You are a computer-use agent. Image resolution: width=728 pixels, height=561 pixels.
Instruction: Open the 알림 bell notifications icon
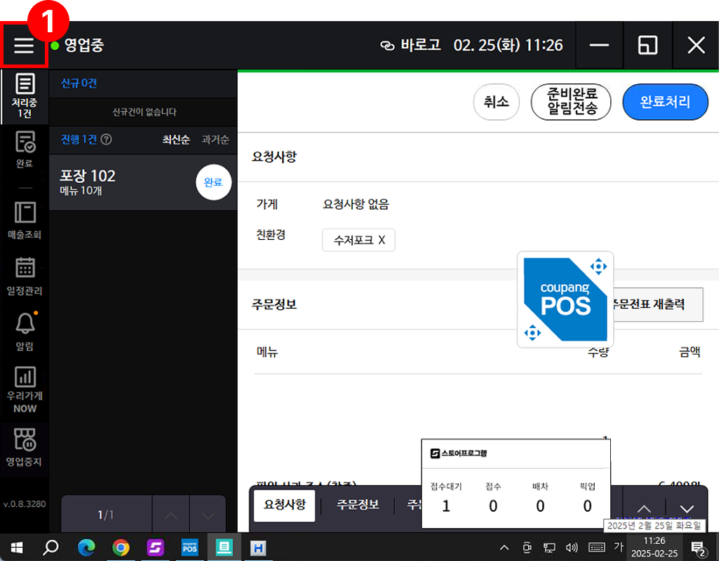click(x=25, y=331)
